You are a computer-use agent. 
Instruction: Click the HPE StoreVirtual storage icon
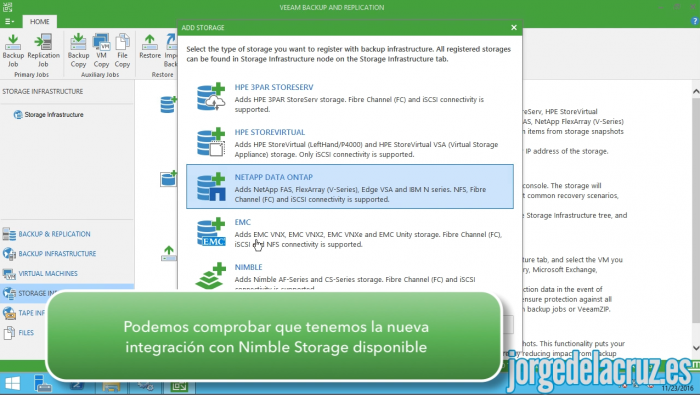[211, 142]
